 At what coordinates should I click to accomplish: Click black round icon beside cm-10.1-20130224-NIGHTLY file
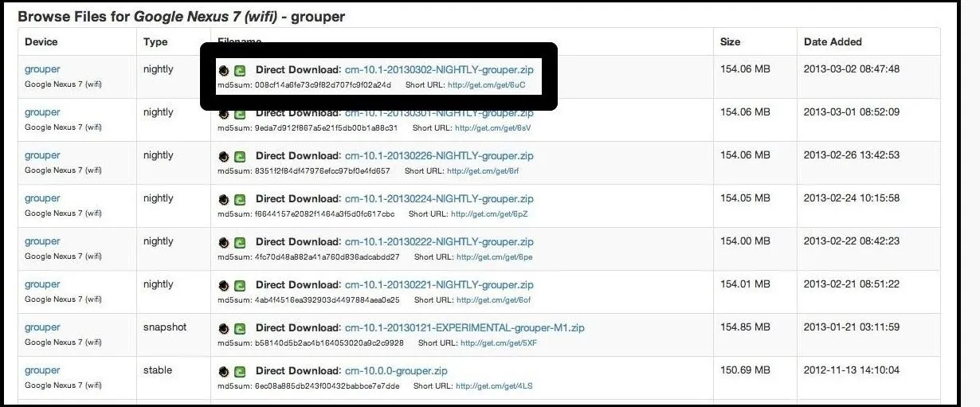[x=224, y=199]
